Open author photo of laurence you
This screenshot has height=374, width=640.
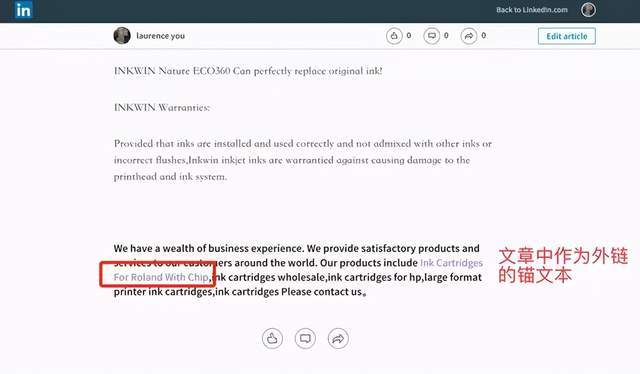coord(122,36)
